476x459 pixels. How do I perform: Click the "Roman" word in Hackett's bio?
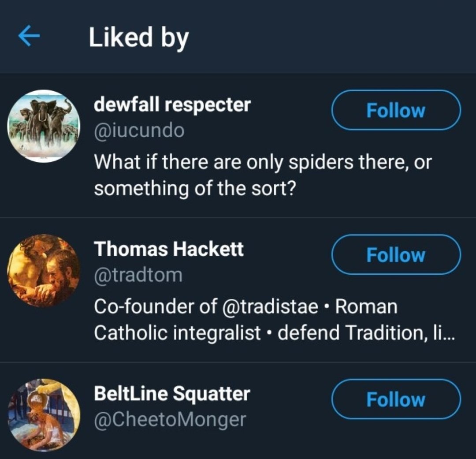(x=366, y=306)
